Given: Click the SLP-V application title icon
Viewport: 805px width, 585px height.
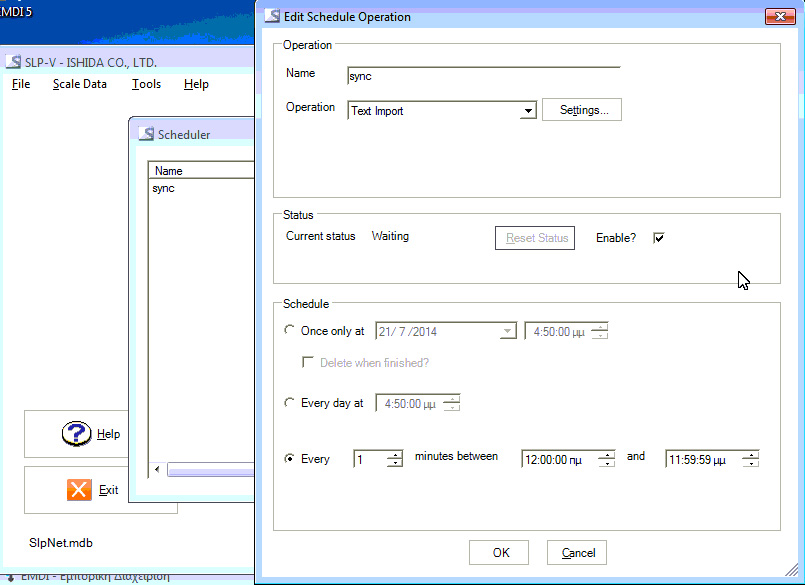Looking at the screenshot, I should [13, 62].
